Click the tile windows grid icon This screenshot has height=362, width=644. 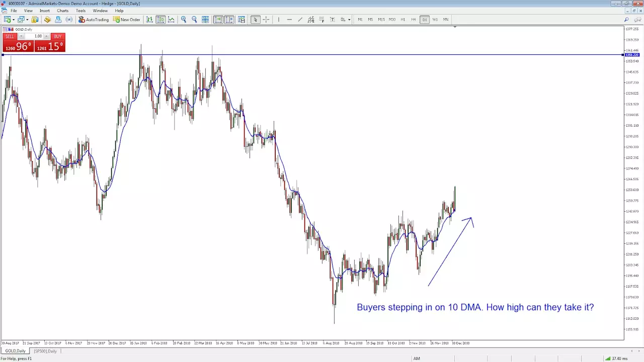tap(205, 20)
